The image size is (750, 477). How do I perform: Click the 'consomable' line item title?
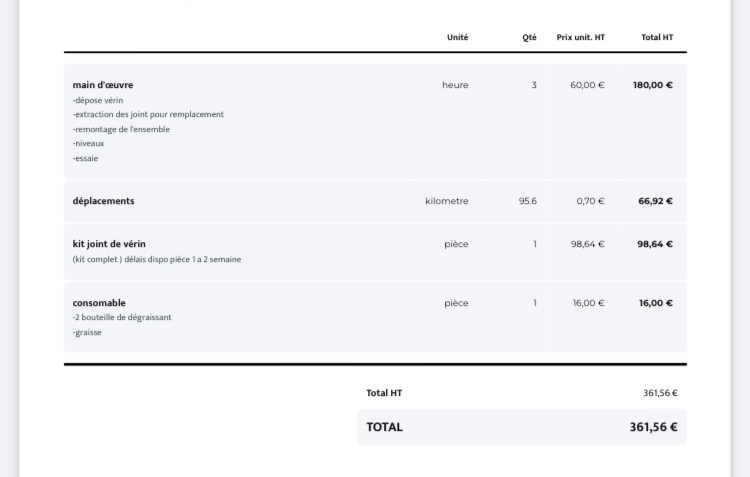pyautogui.click(x=99, y=303)
